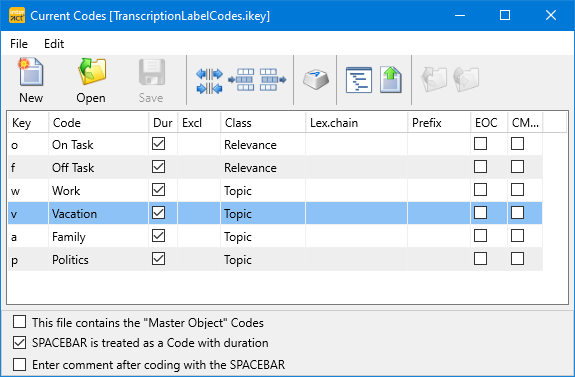
Task: Click the second grayed-out folder icon
Action: pyautogui.click(x=466, y=79)
